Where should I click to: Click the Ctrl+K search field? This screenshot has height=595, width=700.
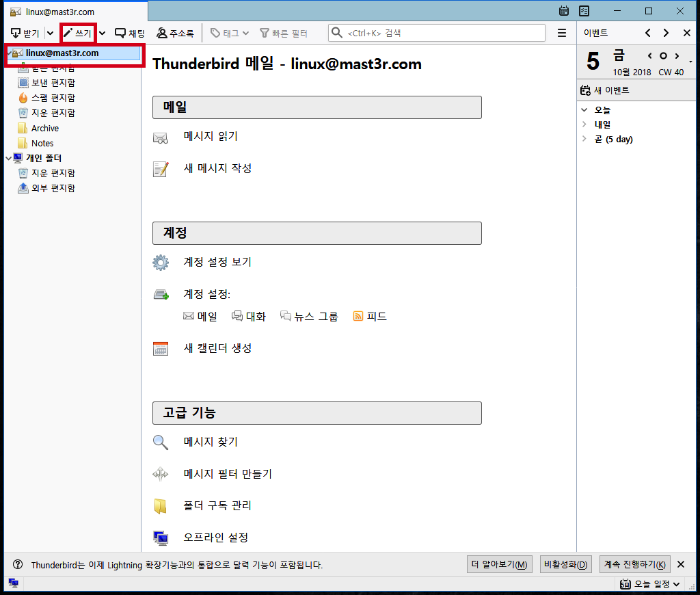437,33
